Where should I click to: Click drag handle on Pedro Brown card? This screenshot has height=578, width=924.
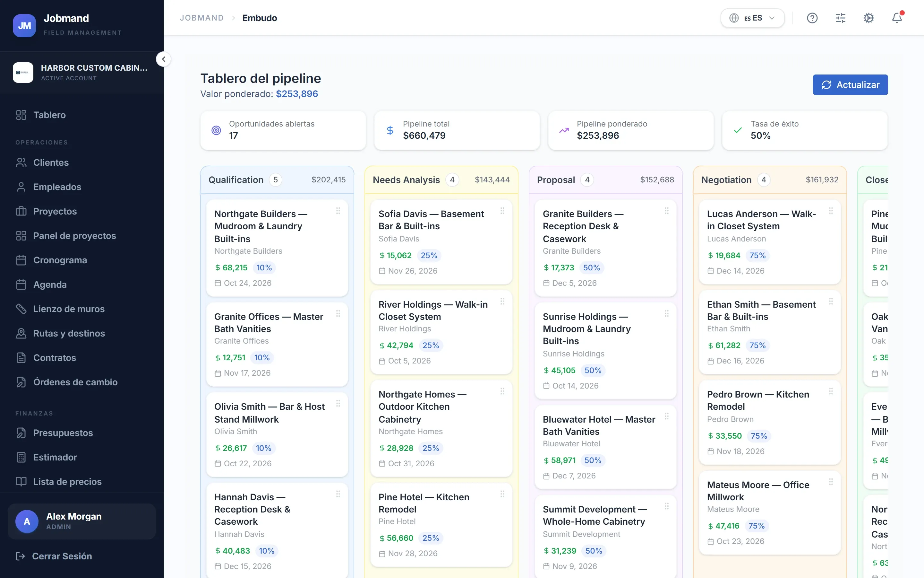click(830, 391)
